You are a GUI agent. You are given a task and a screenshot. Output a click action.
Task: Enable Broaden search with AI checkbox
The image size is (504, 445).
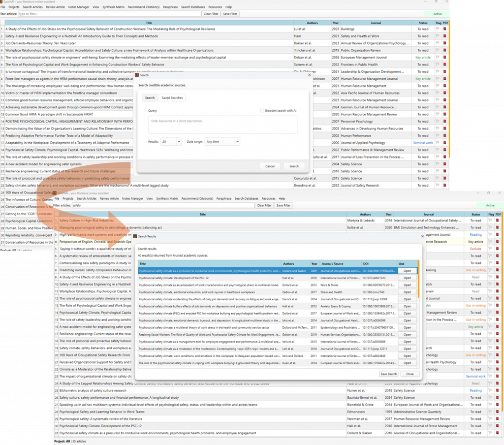click(262, 111)
